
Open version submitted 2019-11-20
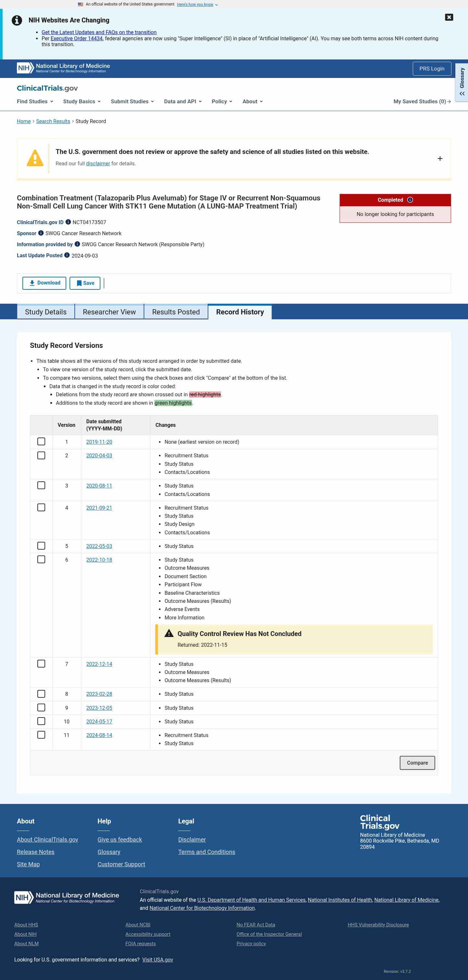99,442
